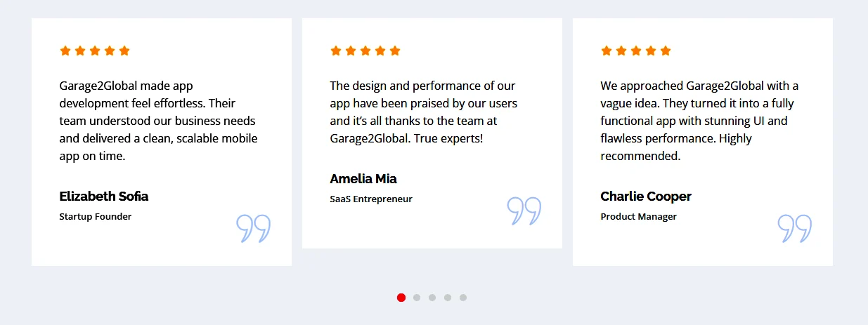Switch to the third carousel pagination dot
The image size is (868, 325).
click(432, 298)
